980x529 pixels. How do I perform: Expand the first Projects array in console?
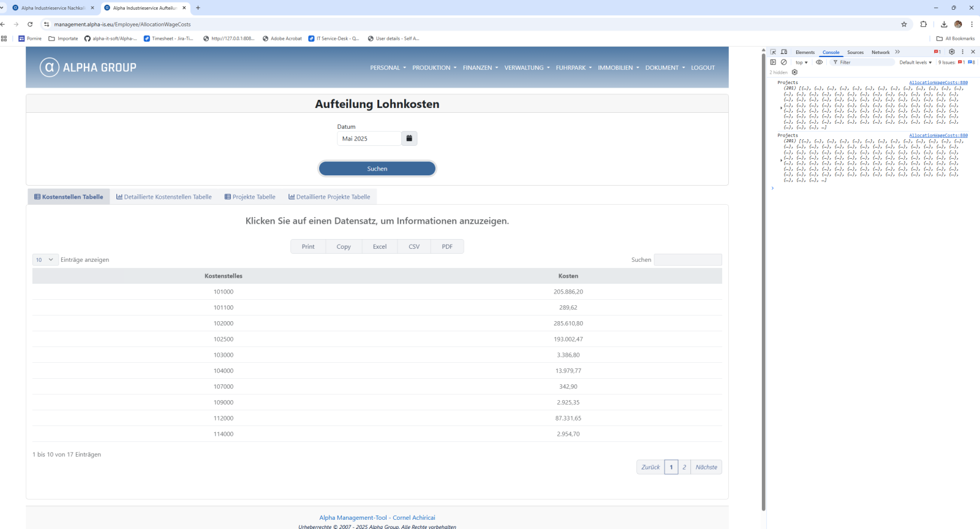782,108
